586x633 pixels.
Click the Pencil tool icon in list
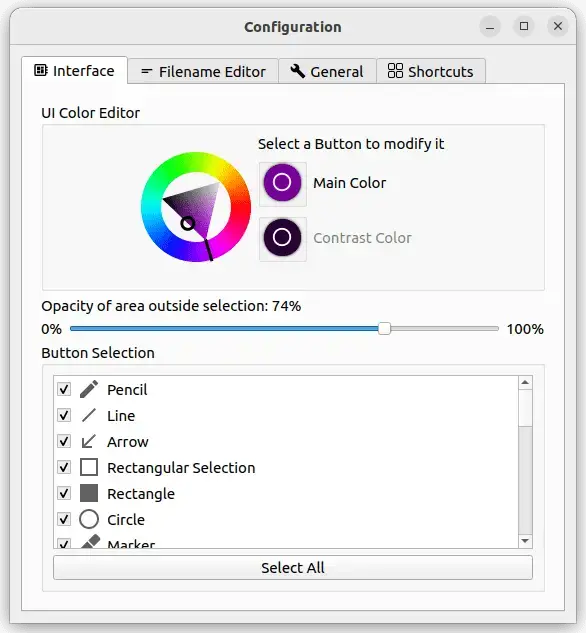click(x=89, y=389)
